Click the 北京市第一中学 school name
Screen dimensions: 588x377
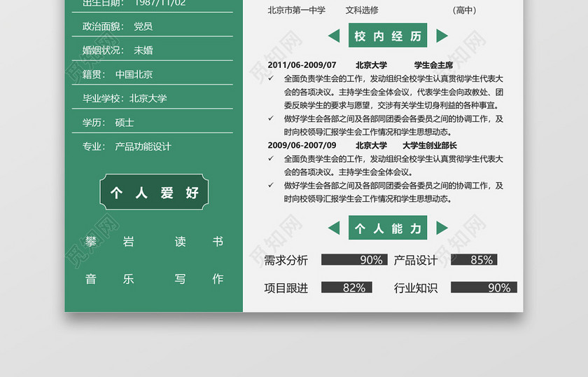point(297,11)
